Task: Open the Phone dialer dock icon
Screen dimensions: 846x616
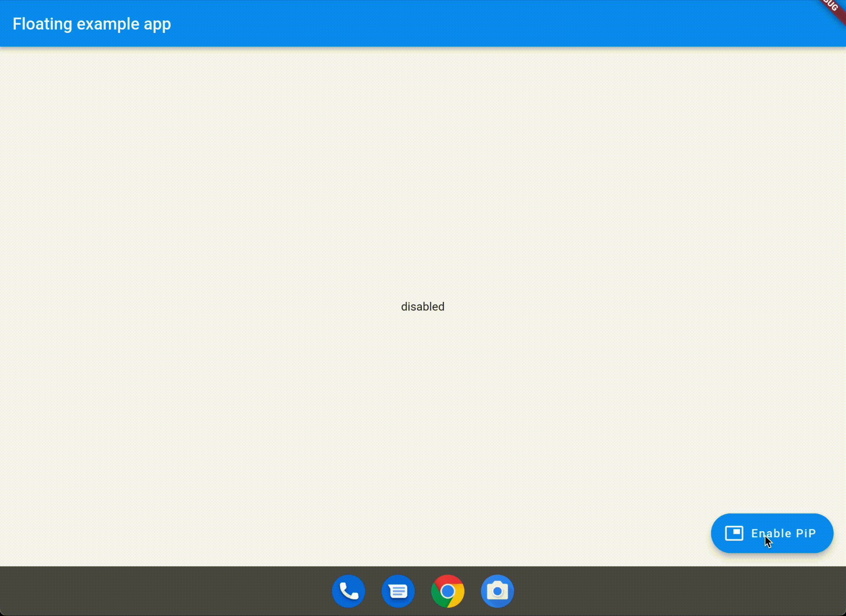Action: tap(348, 591)
